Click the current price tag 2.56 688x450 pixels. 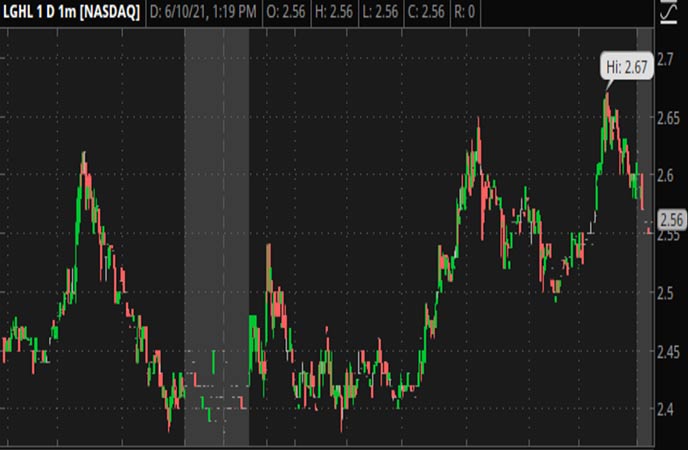(672, 220)
